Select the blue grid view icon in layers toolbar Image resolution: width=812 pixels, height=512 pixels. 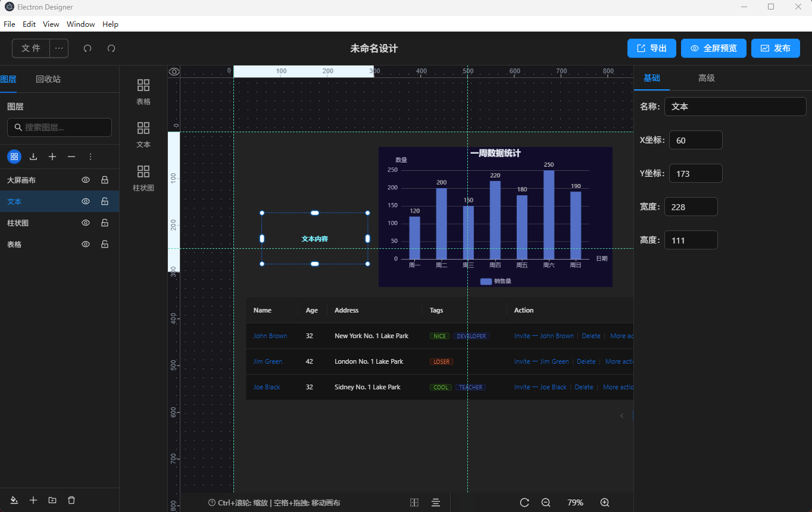coord(14,157)
